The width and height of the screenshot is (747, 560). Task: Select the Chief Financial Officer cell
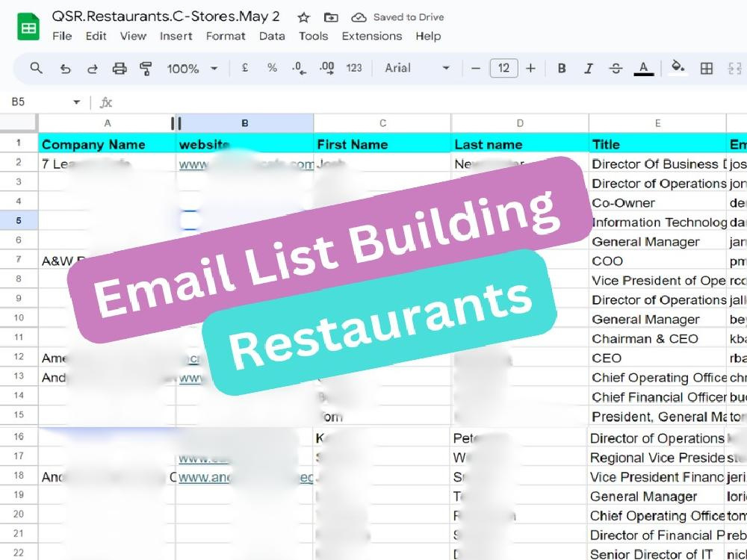coord(657,396)
